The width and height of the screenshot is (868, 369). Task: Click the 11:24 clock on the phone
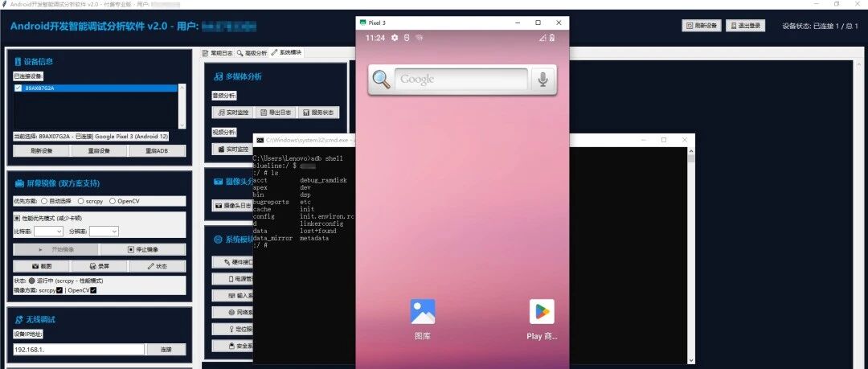pyautogui.click(x=375, y=38)
